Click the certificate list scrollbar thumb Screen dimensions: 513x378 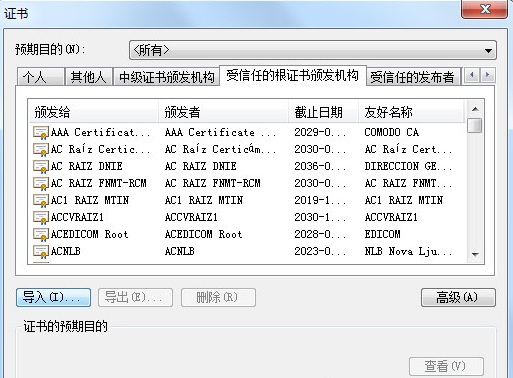click(475, 125)
